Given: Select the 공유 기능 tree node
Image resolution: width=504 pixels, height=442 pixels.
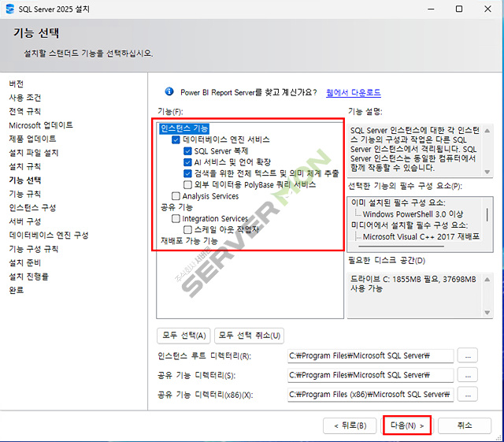Looking at the screenshot, I should coord(176,207).
